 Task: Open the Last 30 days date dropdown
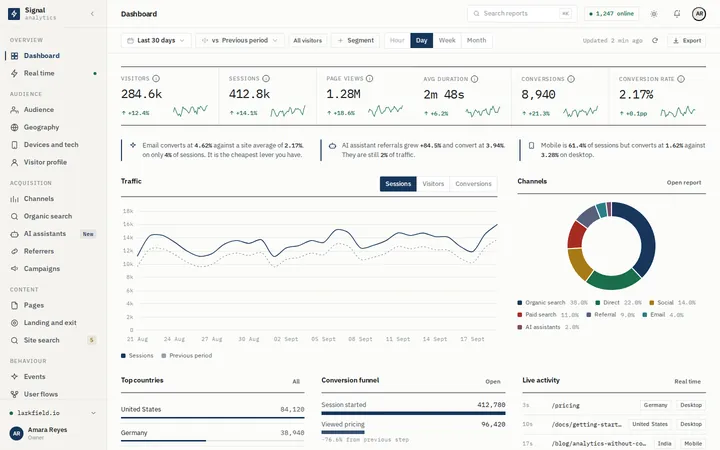point(156,40)
